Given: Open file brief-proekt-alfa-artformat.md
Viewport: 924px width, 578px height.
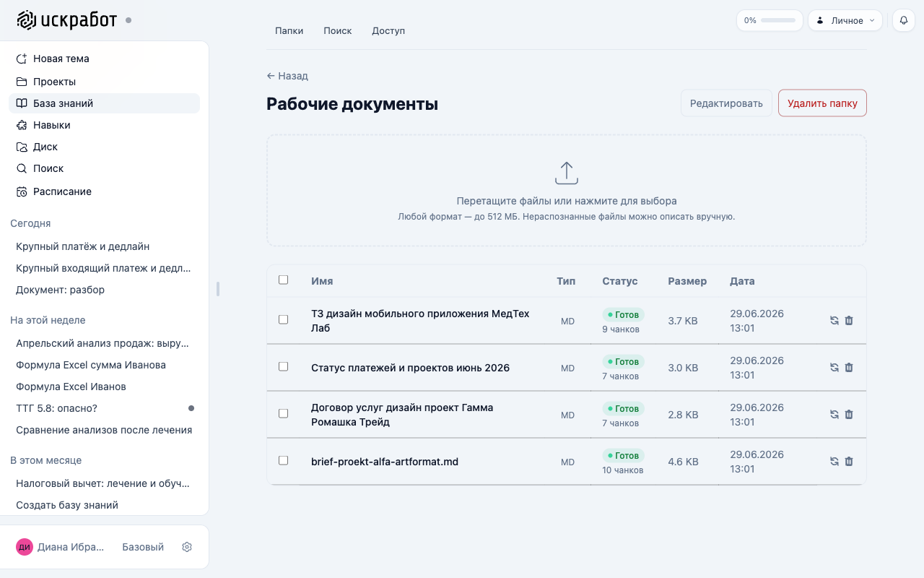Looking at the screenshot, I should [385, 462].
